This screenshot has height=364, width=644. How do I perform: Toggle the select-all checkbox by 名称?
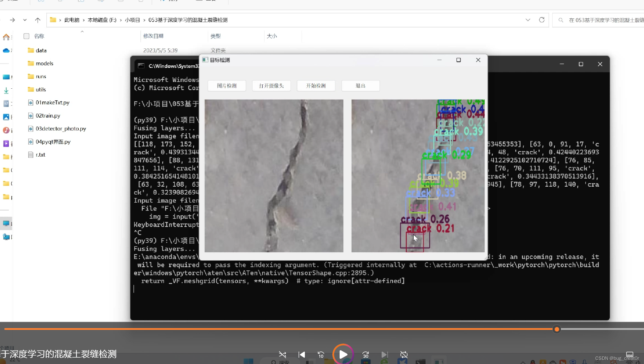pyautogui.click(x=27, y=36)
